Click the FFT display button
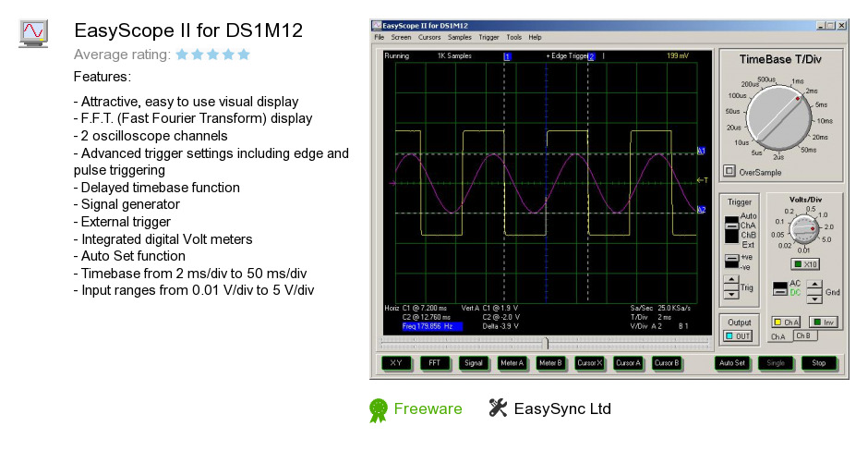Screen dimensions: 868x451 tap(435, 363)
